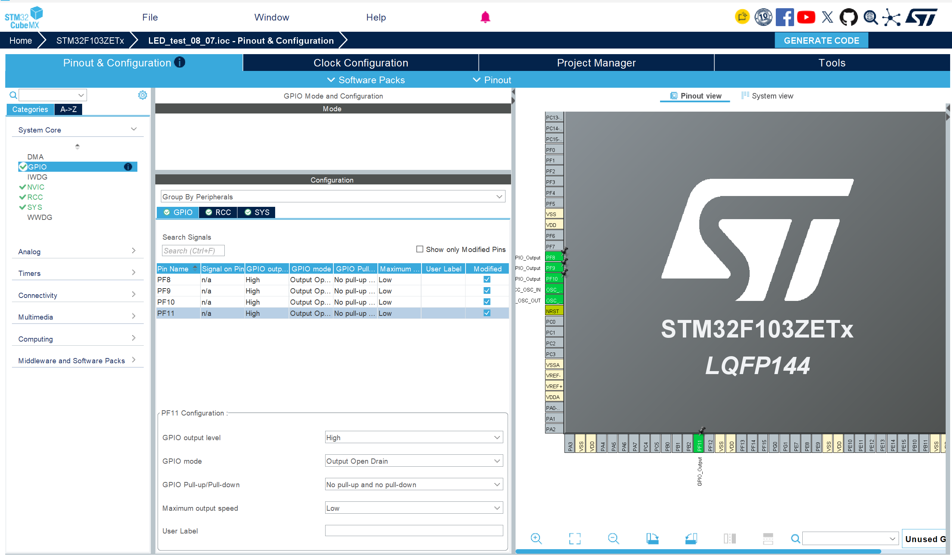Click info icon beside Pinout & Configuration
This screenshot has height=560, width=952.
180,62
